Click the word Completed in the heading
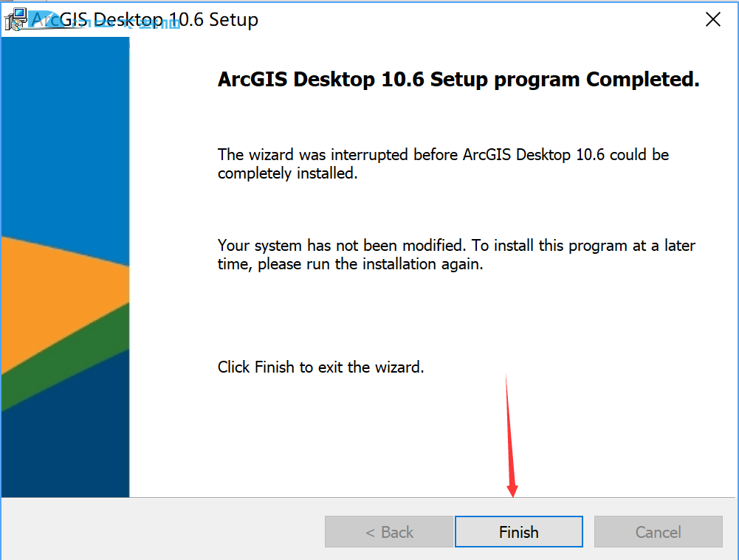 [643, 79]
